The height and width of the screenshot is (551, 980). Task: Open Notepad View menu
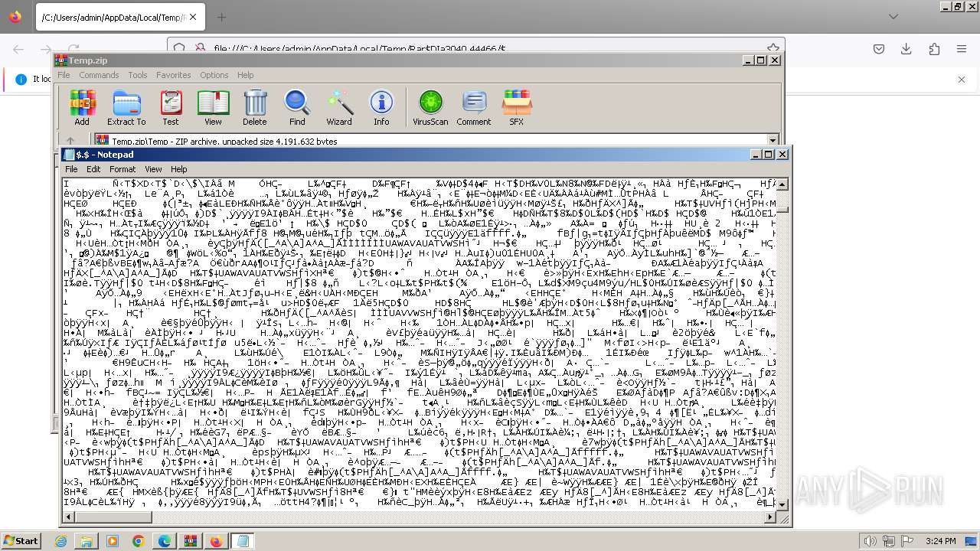pos(153,169)
